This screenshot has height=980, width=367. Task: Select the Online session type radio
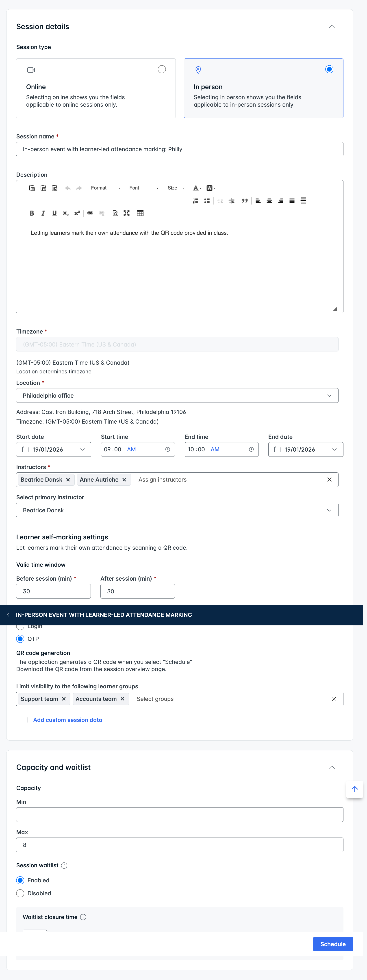click(x=162, y=69)
